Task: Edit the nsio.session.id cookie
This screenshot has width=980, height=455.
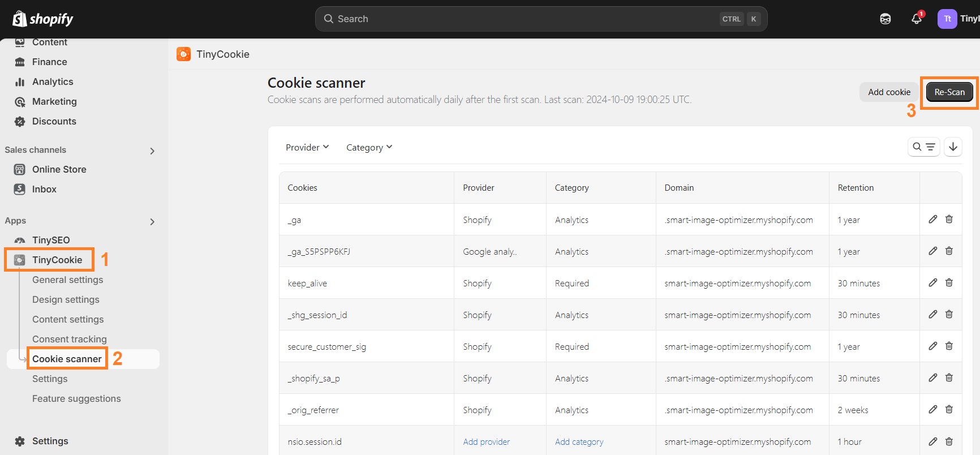Action: [x=933, y=441]
